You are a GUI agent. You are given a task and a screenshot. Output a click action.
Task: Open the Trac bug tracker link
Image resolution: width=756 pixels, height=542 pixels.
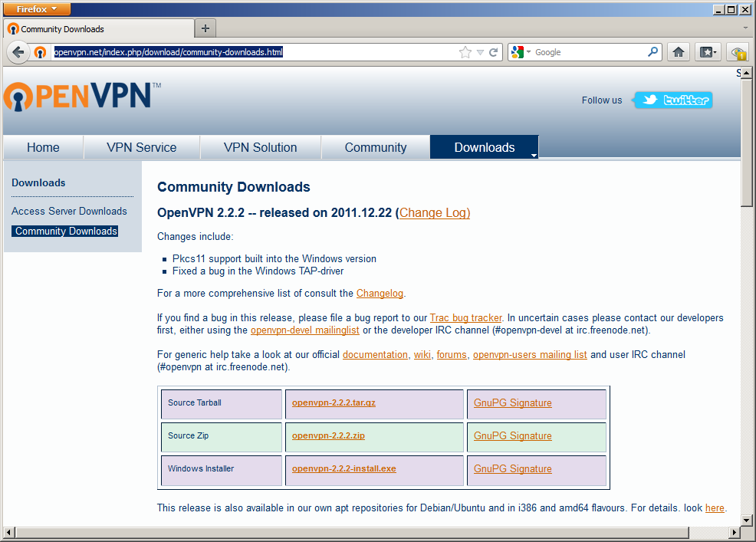tap(465, 318)
